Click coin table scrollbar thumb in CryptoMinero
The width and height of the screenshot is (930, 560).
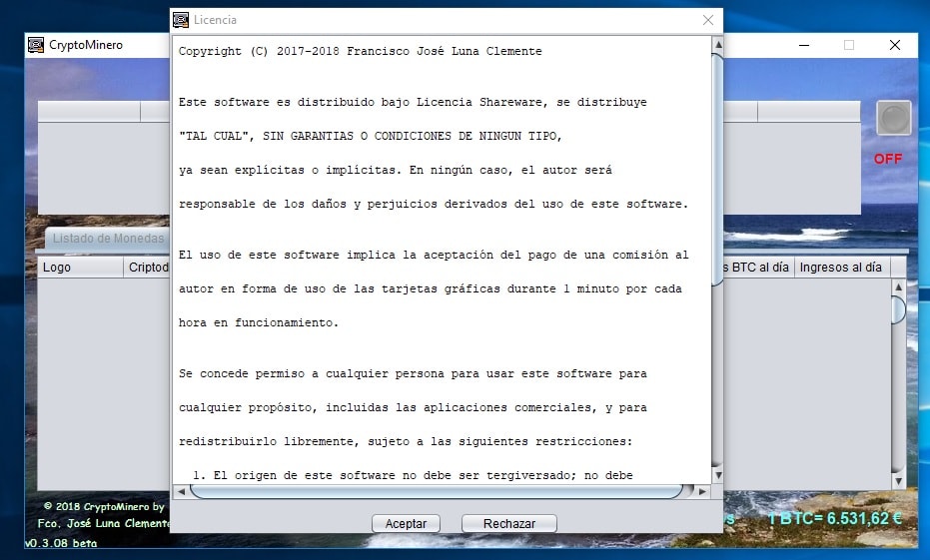[899, 309]
